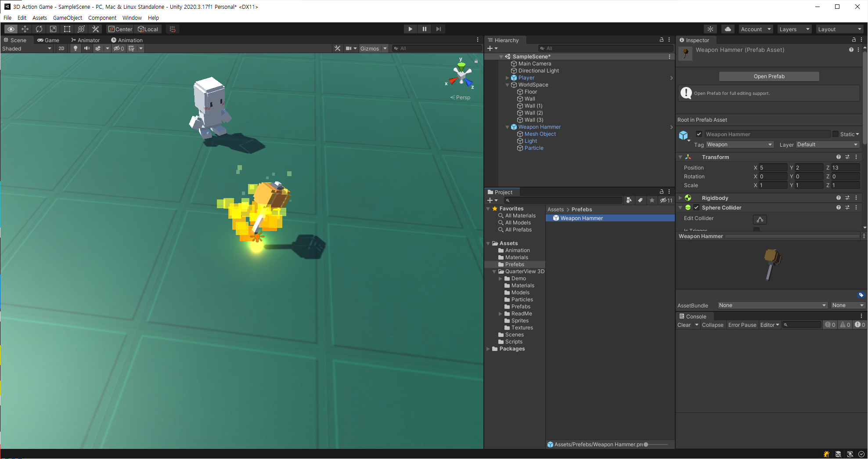The height and width of the screenshot is (459, 868).
Task: Click Open Prefab button
Action: (x=769, y=76)
